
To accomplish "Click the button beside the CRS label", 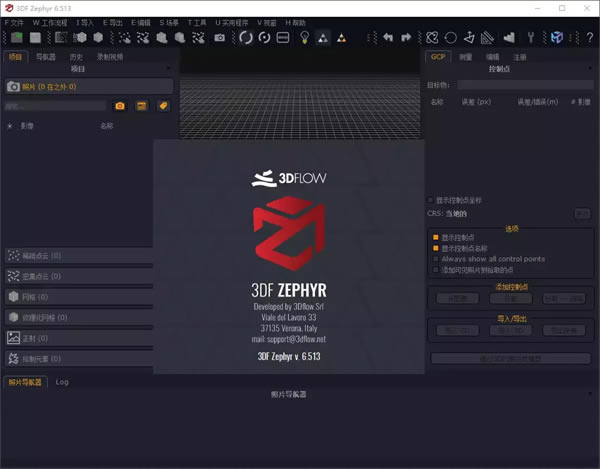I will [582, 213].
